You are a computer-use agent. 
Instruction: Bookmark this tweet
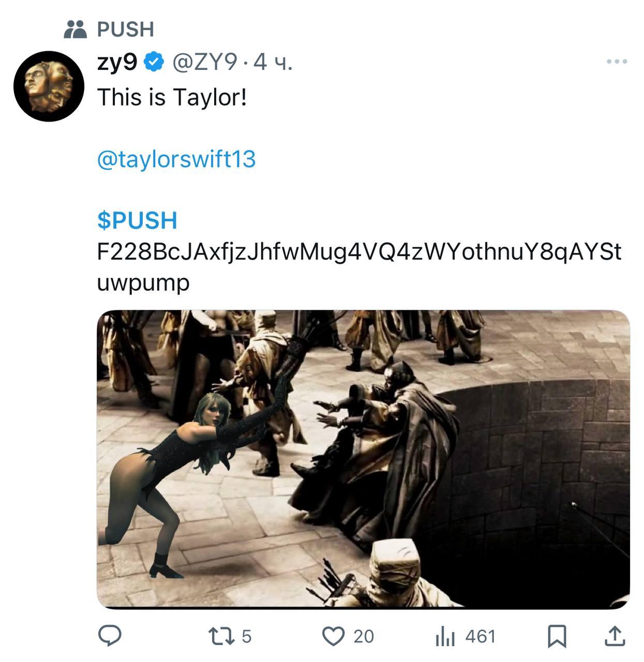pyautogui.click(x=557, y=636)
